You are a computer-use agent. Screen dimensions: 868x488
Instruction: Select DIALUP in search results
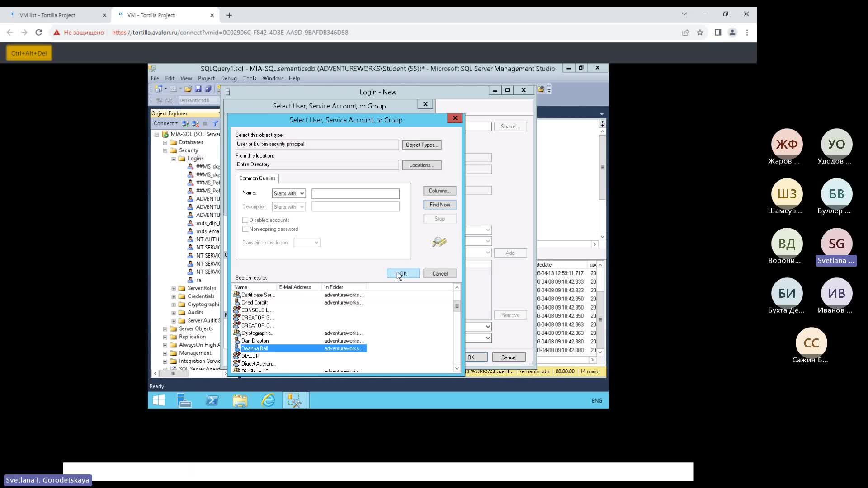tap(250, 357)
